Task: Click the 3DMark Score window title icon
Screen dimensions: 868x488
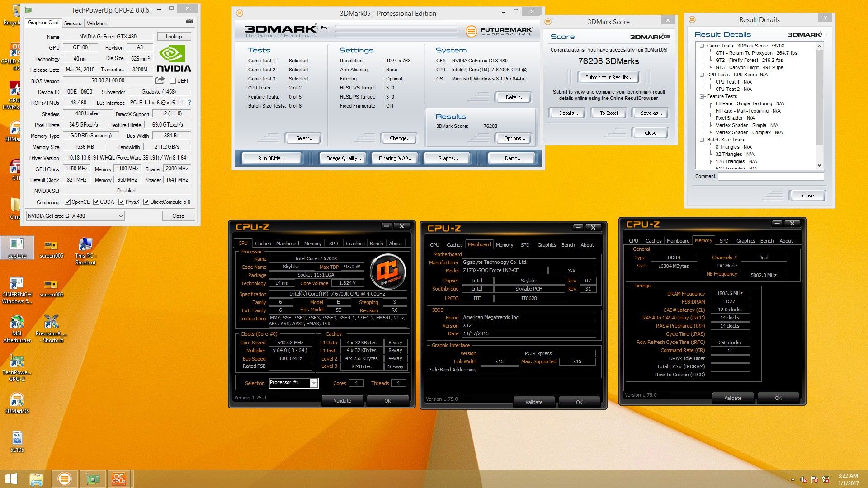Action: tap(547, 22)
